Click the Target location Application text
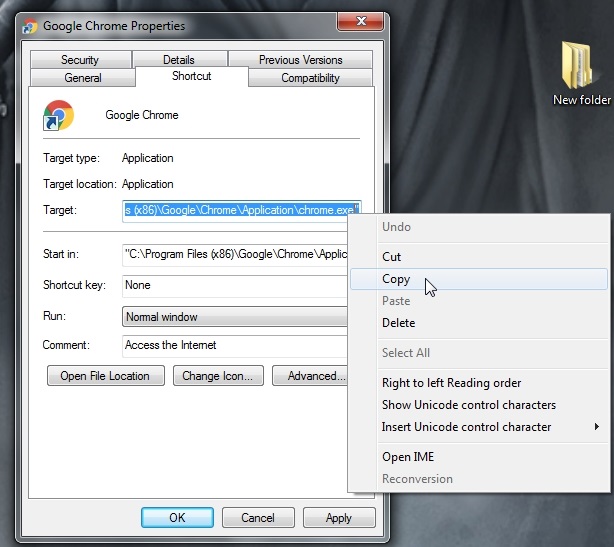The height and width of the screenshot is (547, 614). tap(148, 184)
